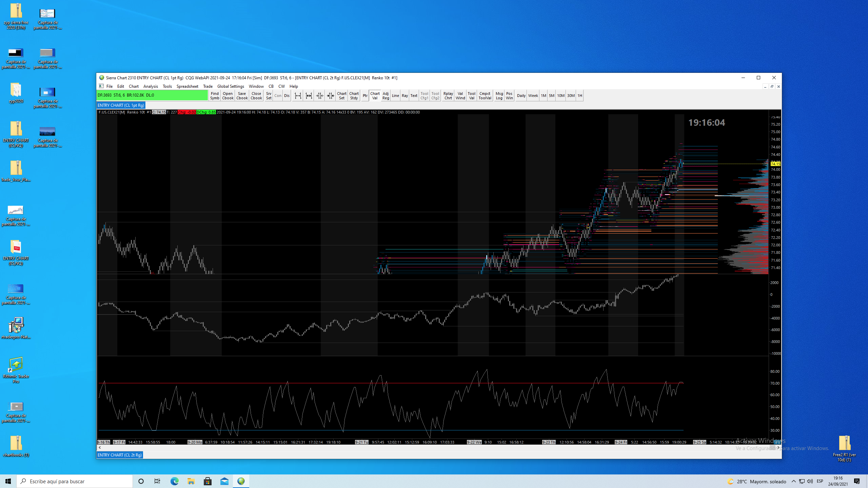Click the Sierra Chart taskbar icon

coord(241,481)
